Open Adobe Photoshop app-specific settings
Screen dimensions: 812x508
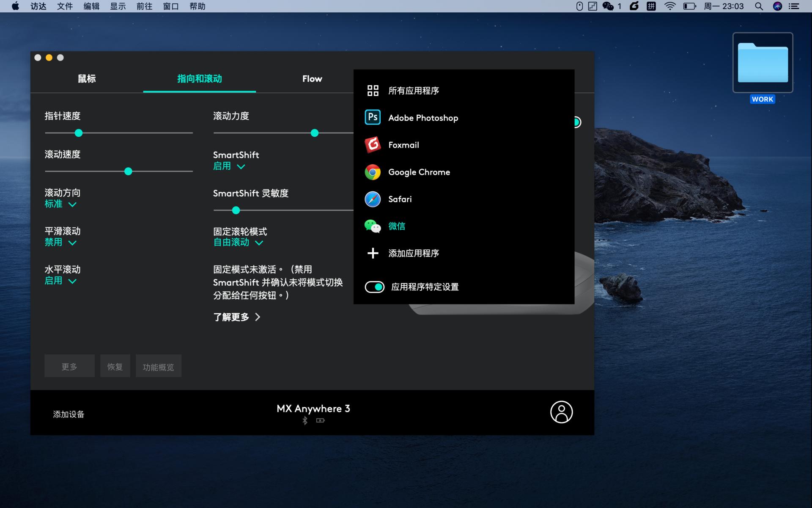[423, 118]
